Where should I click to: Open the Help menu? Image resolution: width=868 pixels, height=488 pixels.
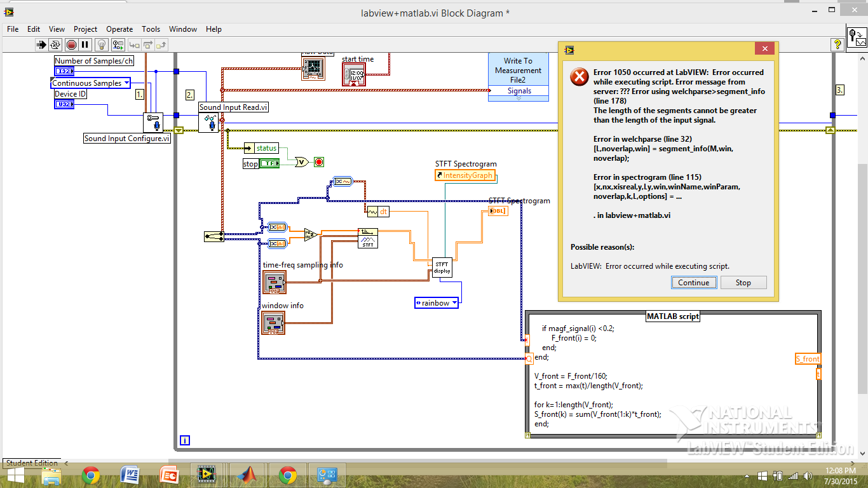(x=214, y=29)
